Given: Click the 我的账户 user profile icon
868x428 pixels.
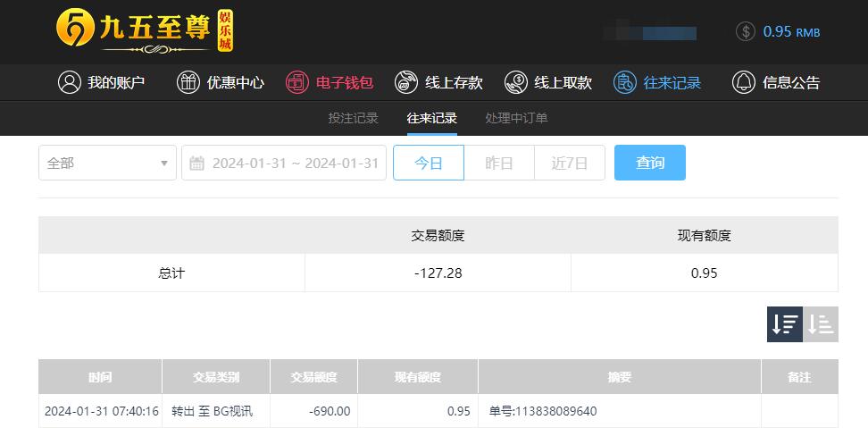Looking at the screenshot, I should 69,82.
